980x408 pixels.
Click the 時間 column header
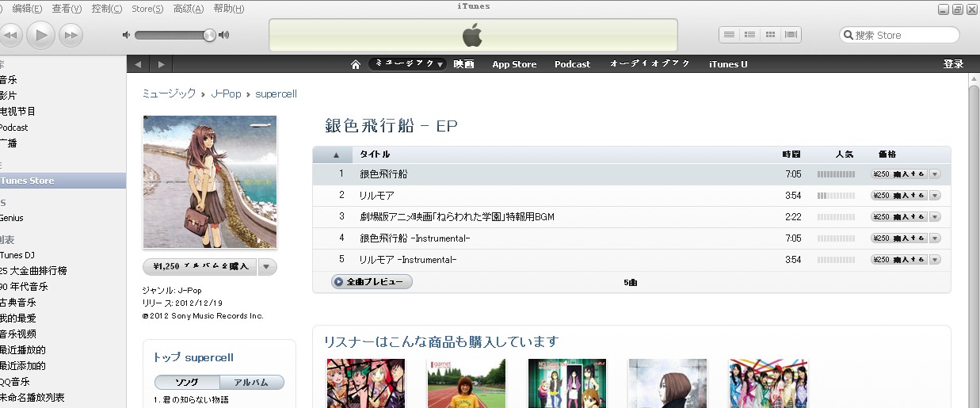click(791, 154)
